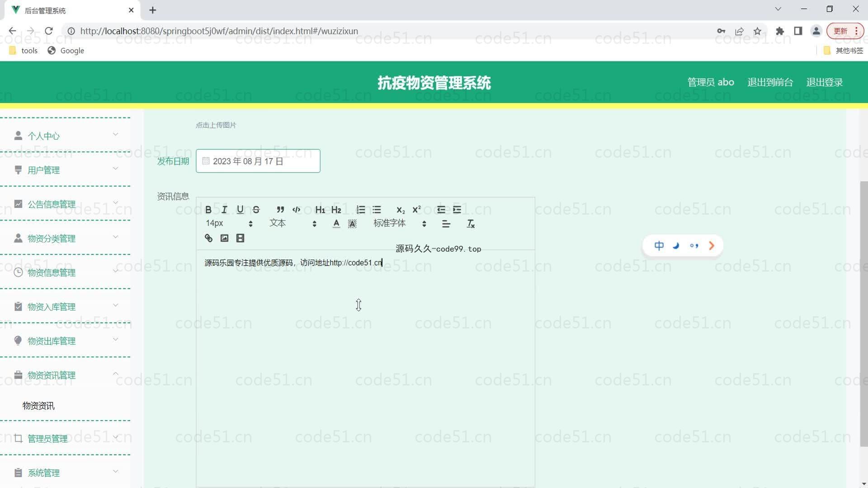Expand the 用户管理 sidebar menu
Image resolution: width=868 pixels, height=488 pixels.
point(66,170)
